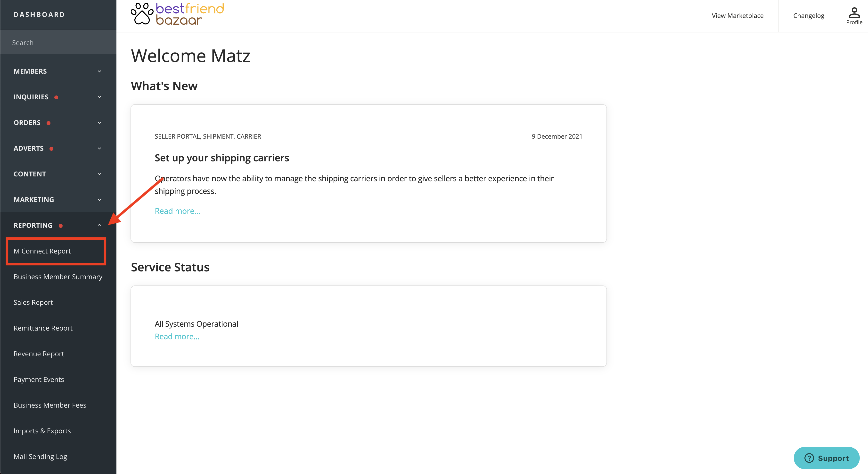Read more about shipping carriers
The image size is (868, 474).
(x=177, y=211)
